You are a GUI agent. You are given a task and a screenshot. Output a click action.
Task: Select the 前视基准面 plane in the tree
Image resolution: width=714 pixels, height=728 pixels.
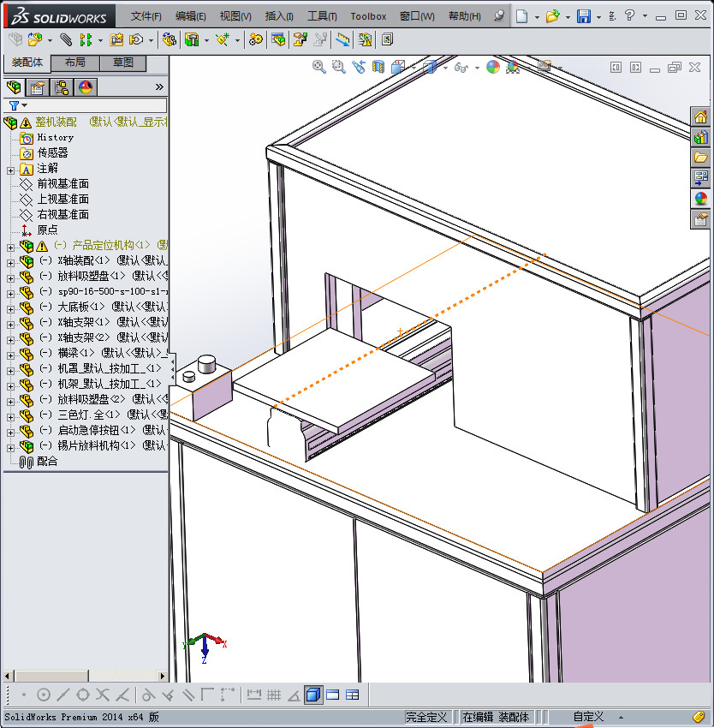62,184
